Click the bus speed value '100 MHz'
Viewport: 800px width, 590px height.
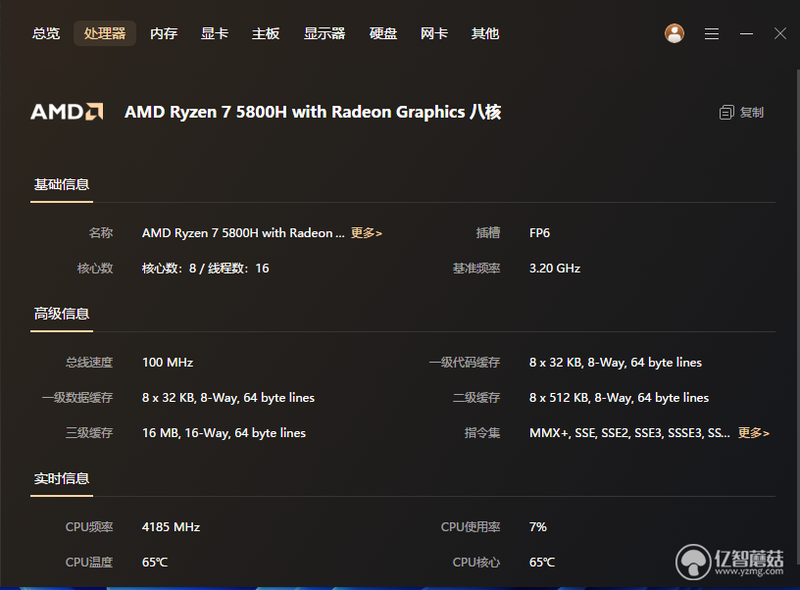point(167,363)
